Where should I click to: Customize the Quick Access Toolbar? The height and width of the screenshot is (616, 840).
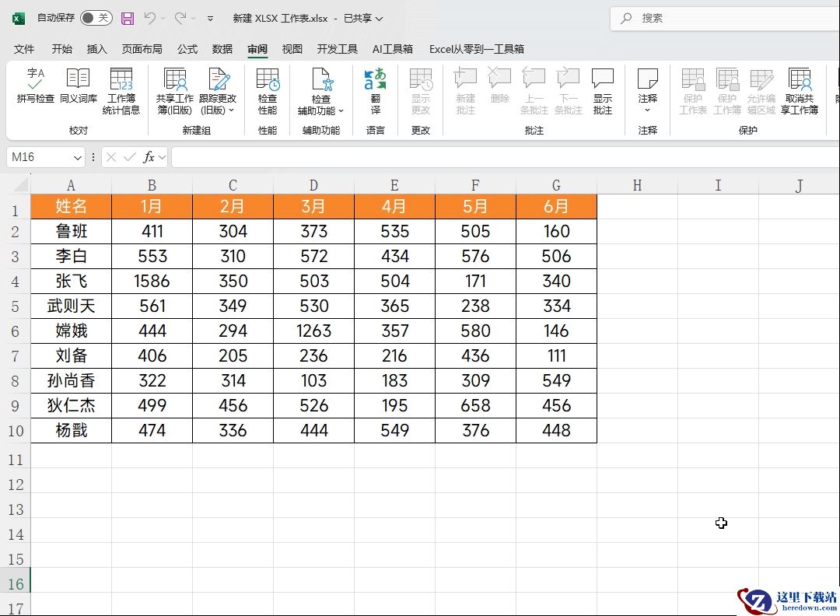pos(210,19)
